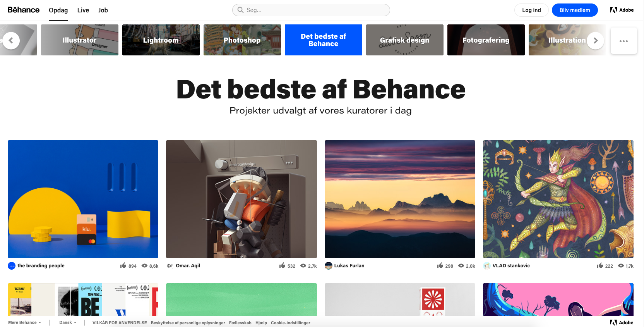Open the Cookie-indstillinger link
The height and width of the screenshot is (327, 644).
click(x=290, y=323)
